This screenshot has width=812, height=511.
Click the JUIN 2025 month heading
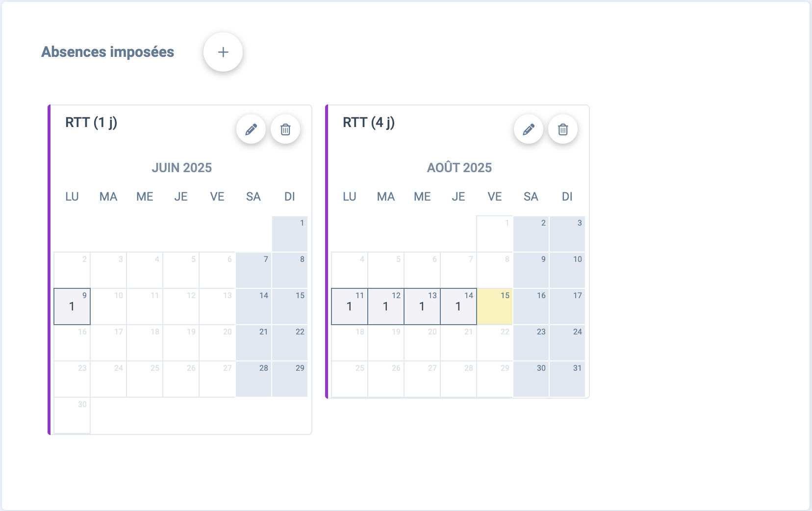(x=182, y=168)
